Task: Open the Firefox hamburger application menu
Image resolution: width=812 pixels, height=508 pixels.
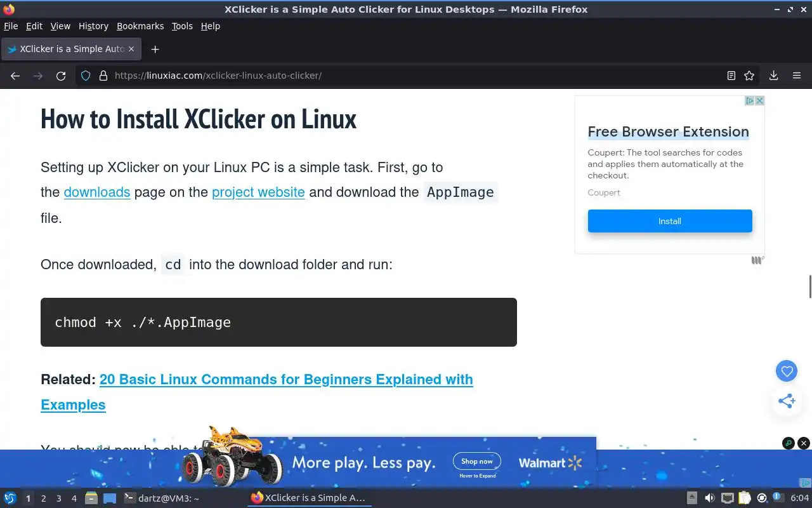Action: (797, 76)
